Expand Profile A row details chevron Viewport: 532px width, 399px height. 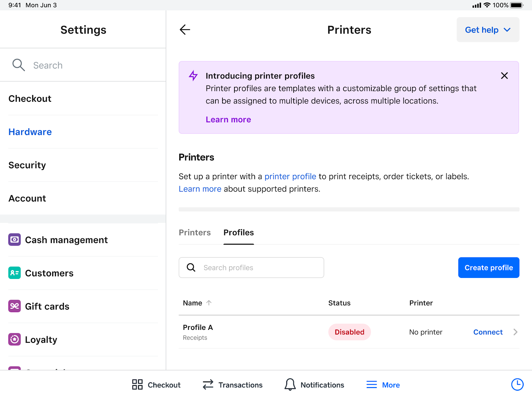pos(515,332)
